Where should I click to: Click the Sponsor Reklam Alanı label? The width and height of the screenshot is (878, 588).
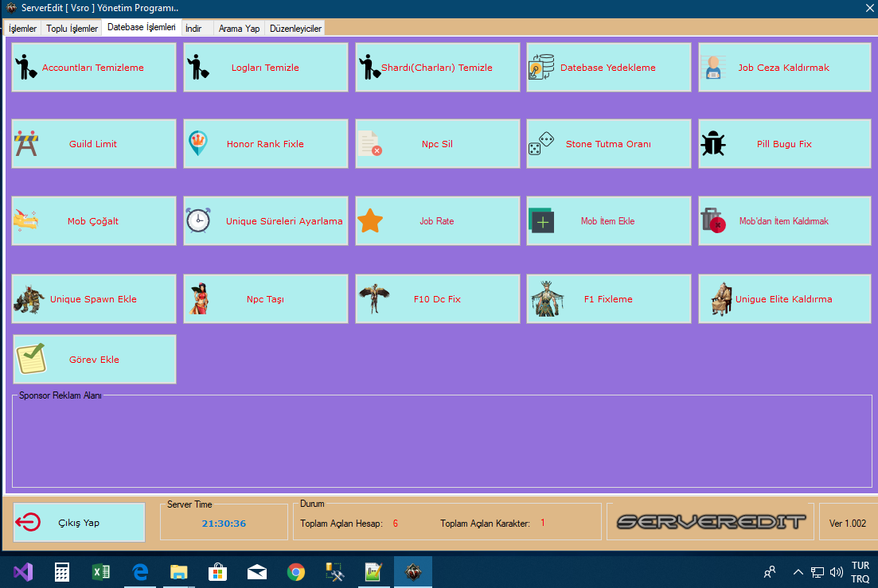click(60, 395)
